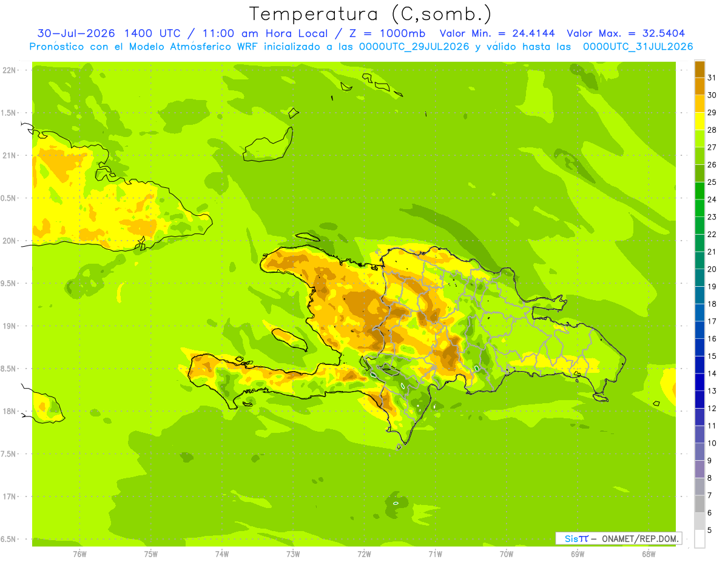Click the legend value 31
The image size is (728, 562).
[712, 78]
